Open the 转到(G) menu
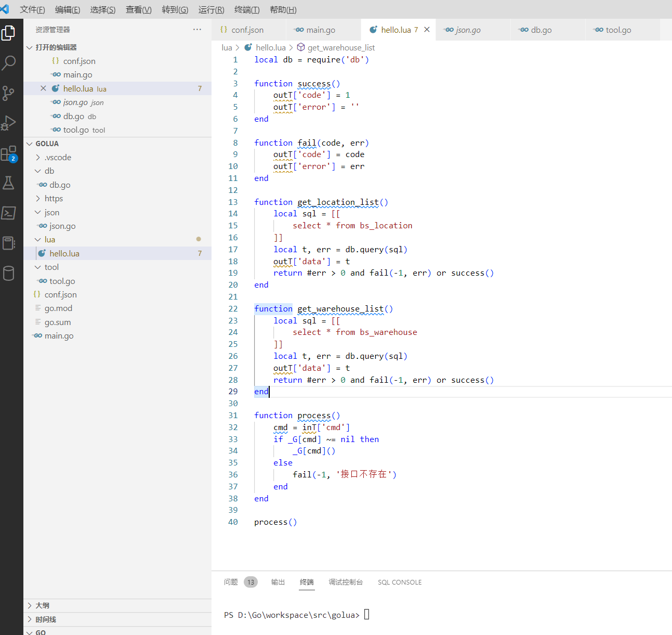Viewport: 672px width, 635px height. [175, 9]
